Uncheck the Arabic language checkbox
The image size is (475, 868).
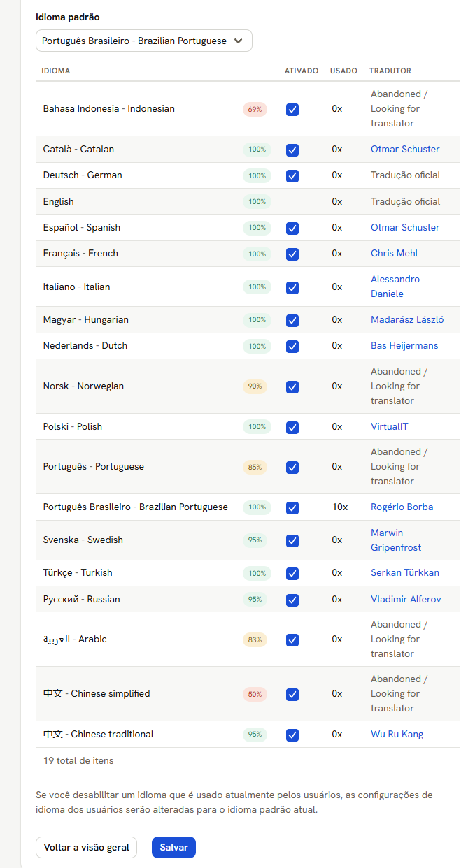[x=292, y=639]
